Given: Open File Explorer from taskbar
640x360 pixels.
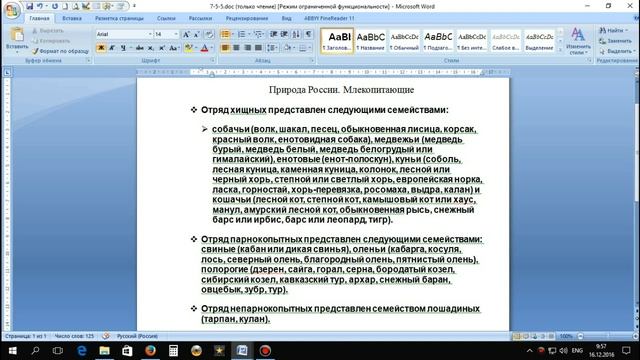Looking at the screenshot, I should [x=104, y=350].
